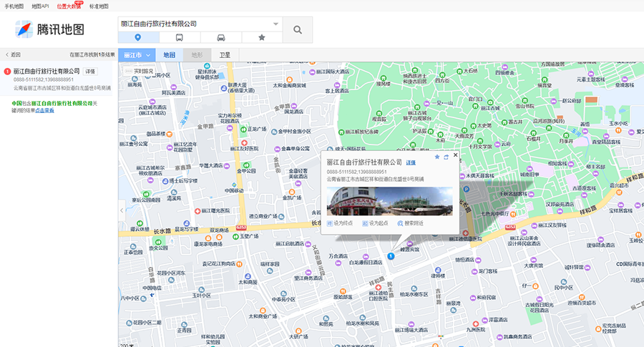Click the 万合酒店 hotel icon
Viewport: 644px width, 347px height.
click(x=338, y=263)
